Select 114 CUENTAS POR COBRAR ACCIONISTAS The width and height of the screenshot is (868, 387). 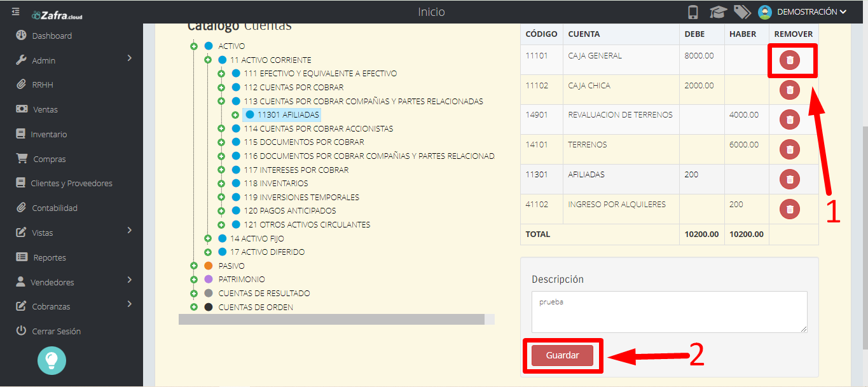(318, 128)
